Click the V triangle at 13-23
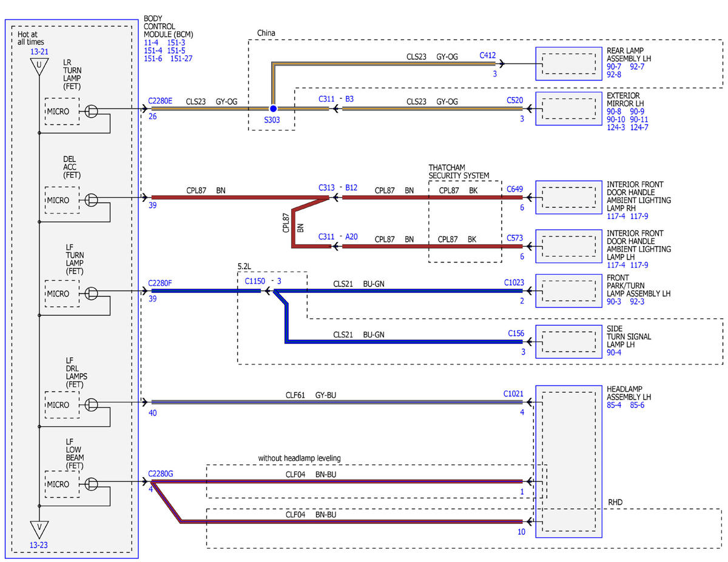This screenshot has width=728, height=562. point(39,529)
